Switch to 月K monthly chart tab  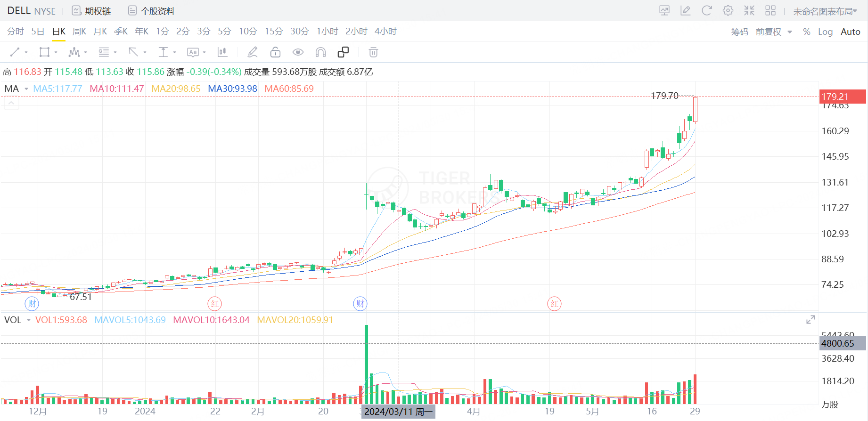tap(100, 32)
